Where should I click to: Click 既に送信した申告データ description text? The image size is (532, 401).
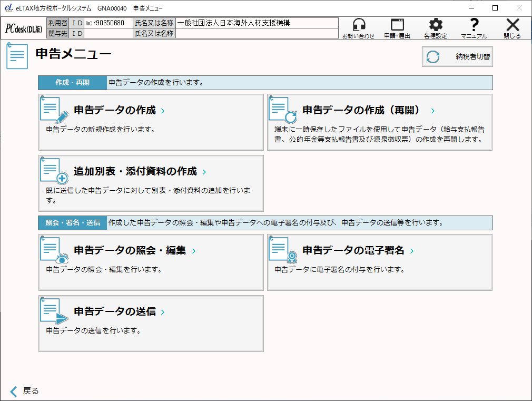coord(148,195)
